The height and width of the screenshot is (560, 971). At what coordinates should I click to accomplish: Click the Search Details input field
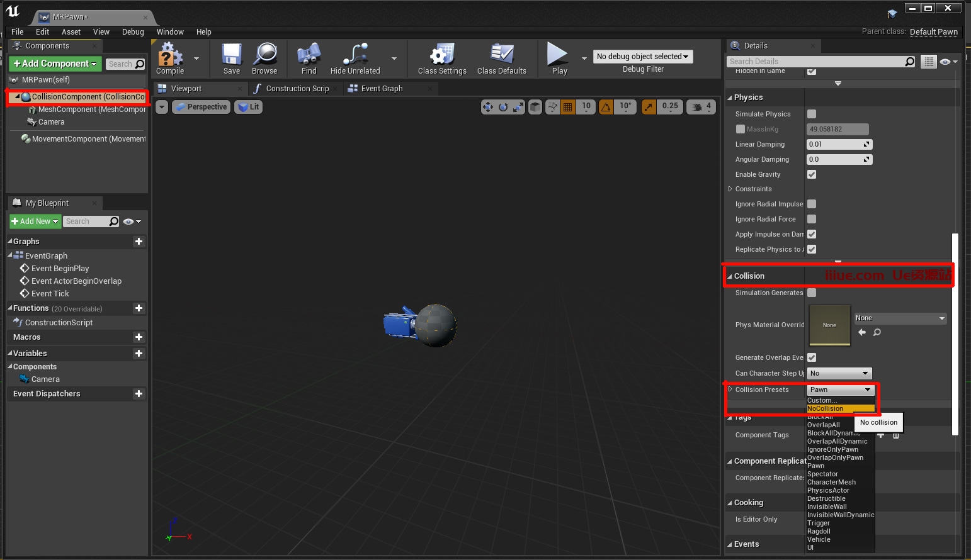(x=815, y=62)
